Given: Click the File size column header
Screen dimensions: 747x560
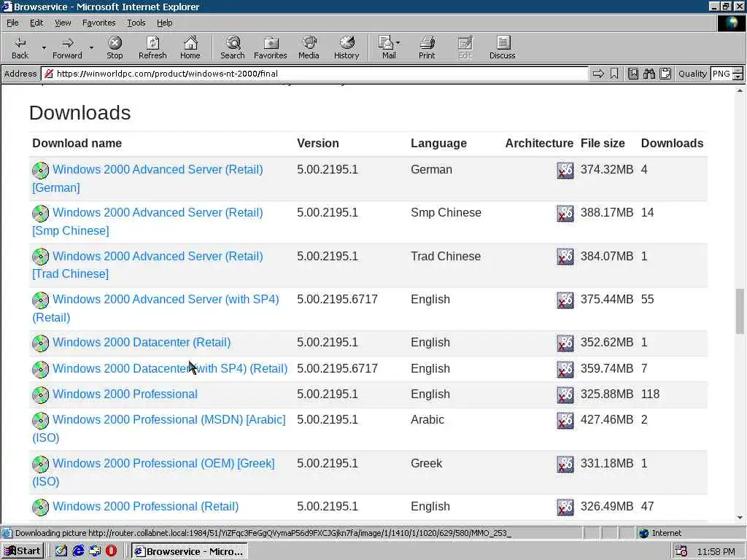Looking at the screenshot, I should [602, 144].
